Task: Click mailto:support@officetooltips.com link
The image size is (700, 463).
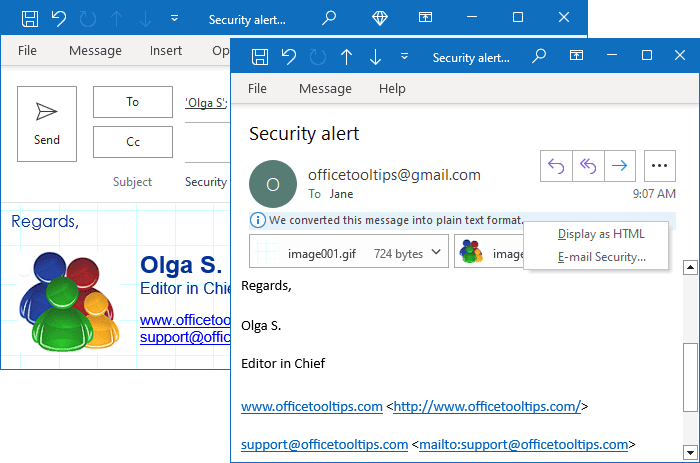Action: tap(524, 445)
